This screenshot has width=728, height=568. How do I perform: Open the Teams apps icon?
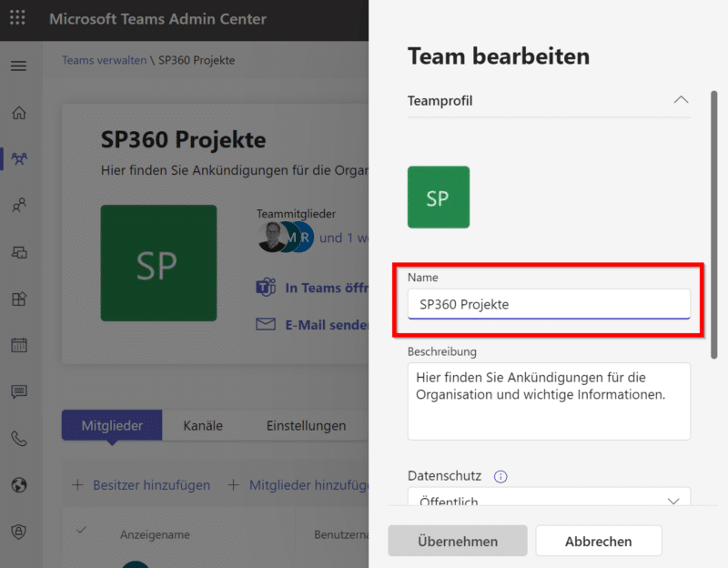pos(20,299)
